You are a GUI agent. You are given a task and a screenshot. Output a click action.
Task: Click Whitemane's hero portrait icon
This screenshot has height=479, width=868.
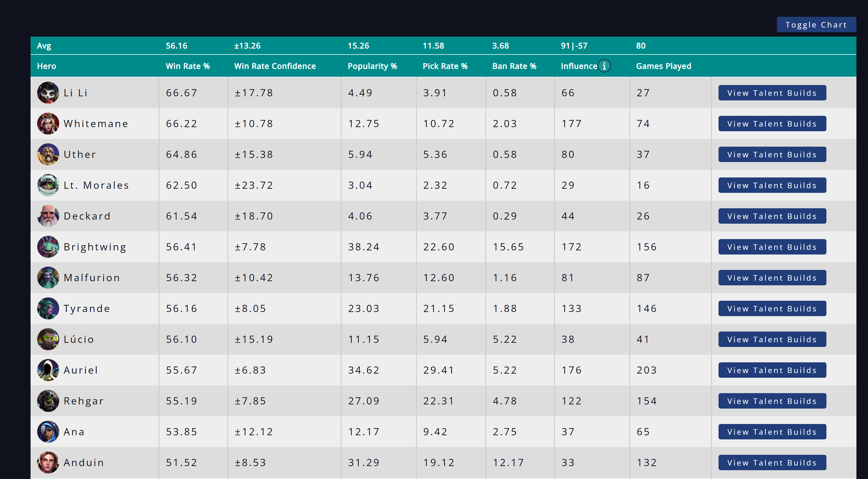[x=48, y=124]
